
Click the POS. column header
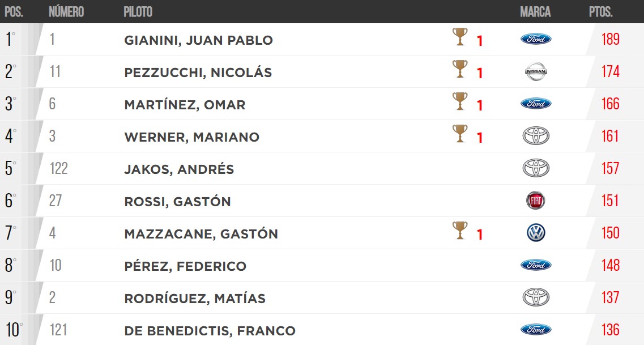14,11
